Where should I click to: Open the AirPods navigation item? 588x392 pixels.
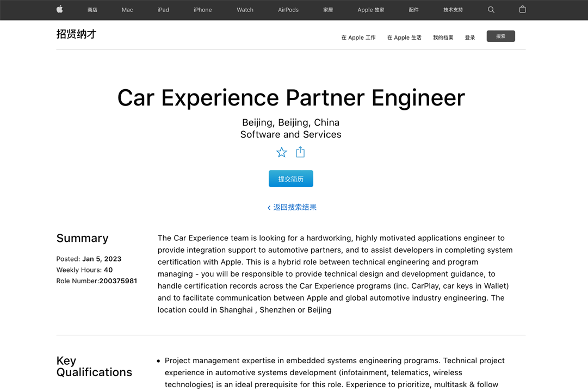[288, 10]
